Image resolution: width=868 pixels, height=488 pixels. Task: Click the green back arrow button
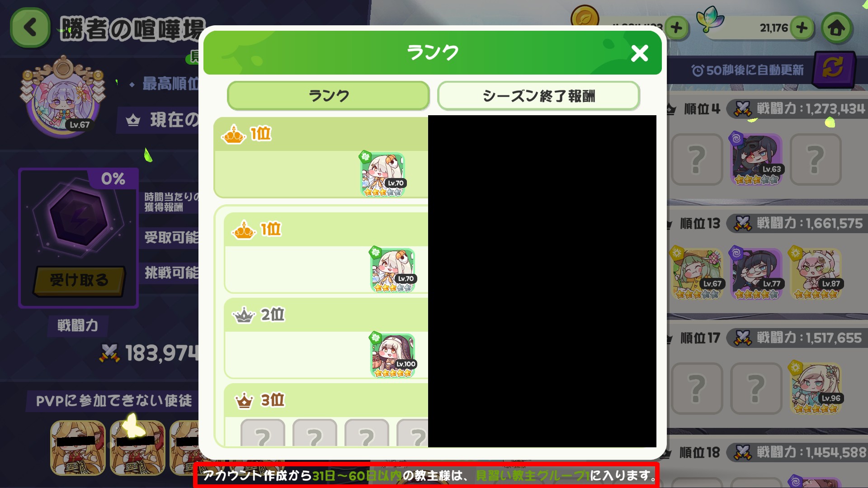click(30, 28)
